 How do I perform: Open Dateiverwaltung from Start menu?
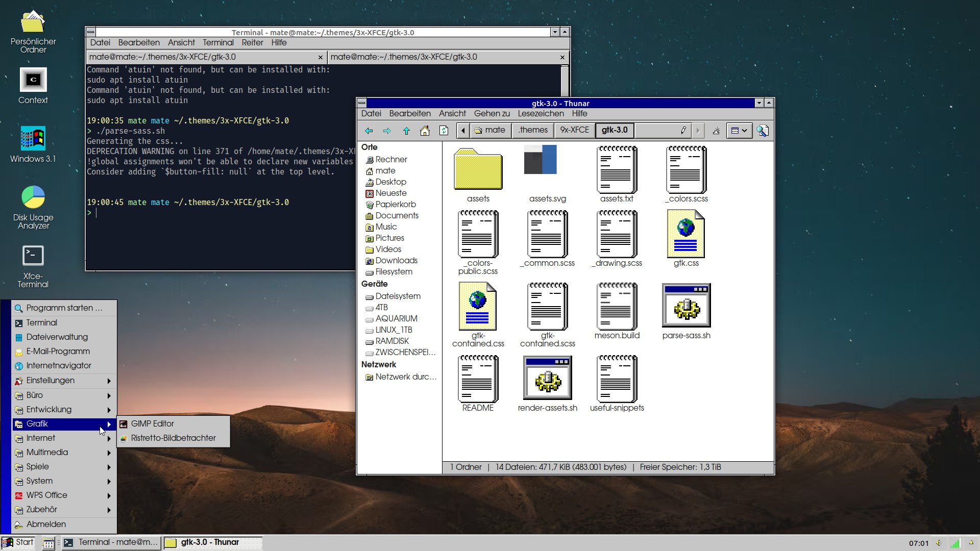64,337
